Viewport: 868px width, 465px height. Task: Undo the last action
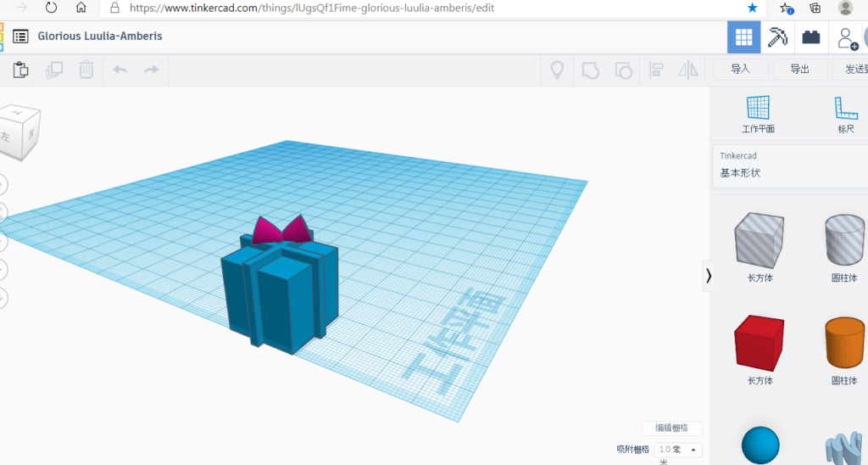click(120, 70)
